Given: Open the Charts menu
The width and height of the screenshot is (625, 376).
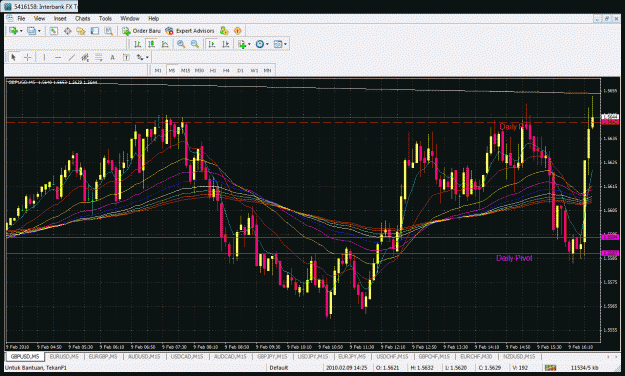Looking at the screenshot, I should [83, 18].
